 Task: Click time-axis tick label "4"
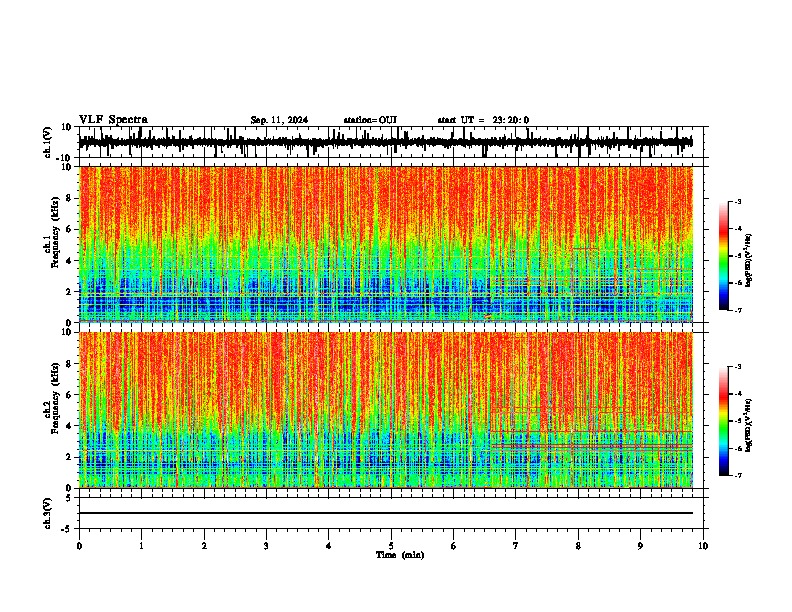coord(329,546)
